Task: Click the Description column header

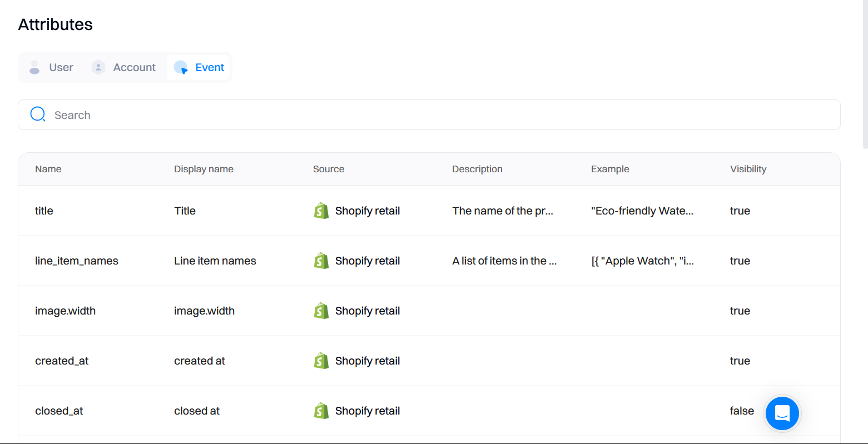Action: [477, 169]
